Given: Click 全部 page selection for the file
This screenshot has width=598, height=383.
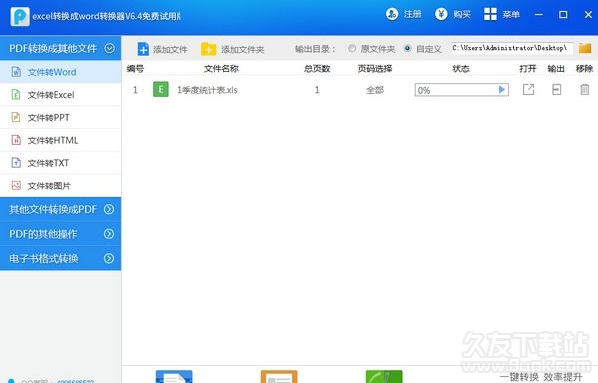Looking at the screenshot, I should (375, 90).
